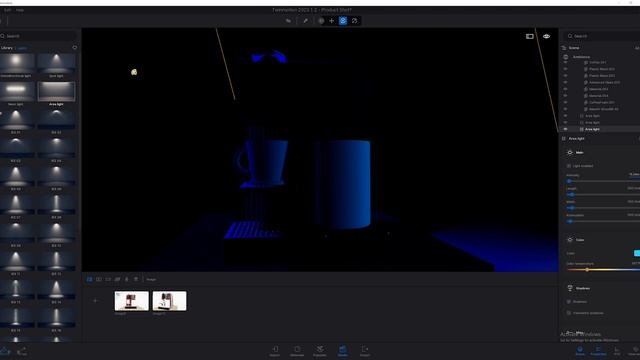Image resolution: width=640 pixels, height=360 pixels.
Task: Open the Library options dropdown icon
Action: [75, 48]
